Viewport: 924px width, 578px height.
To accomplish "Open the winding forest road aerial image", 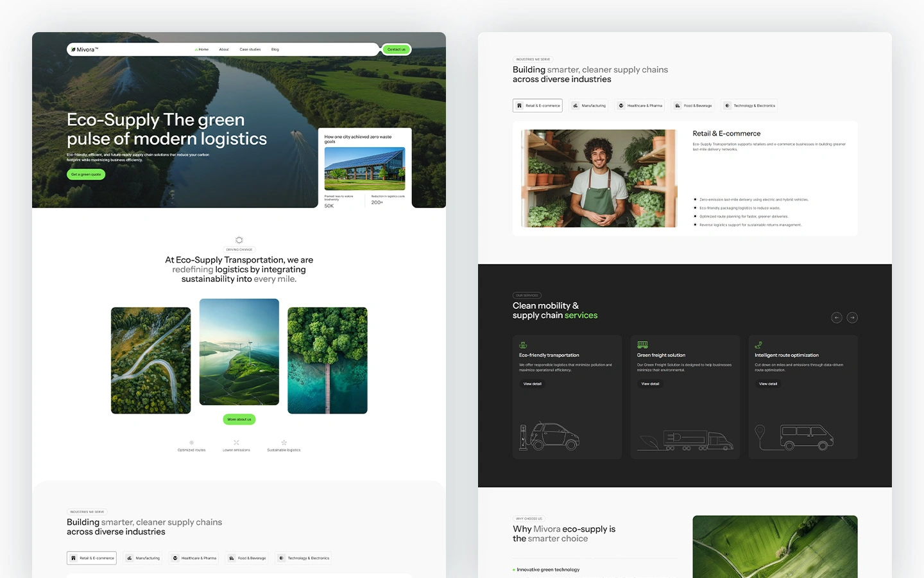I will 151,360.
